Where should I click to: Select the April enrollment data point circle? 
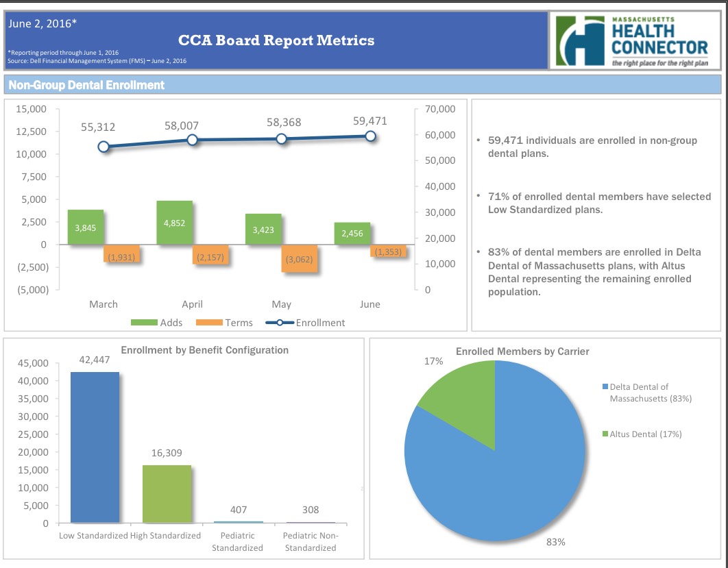pyautogui.click(x=193, y=140)
